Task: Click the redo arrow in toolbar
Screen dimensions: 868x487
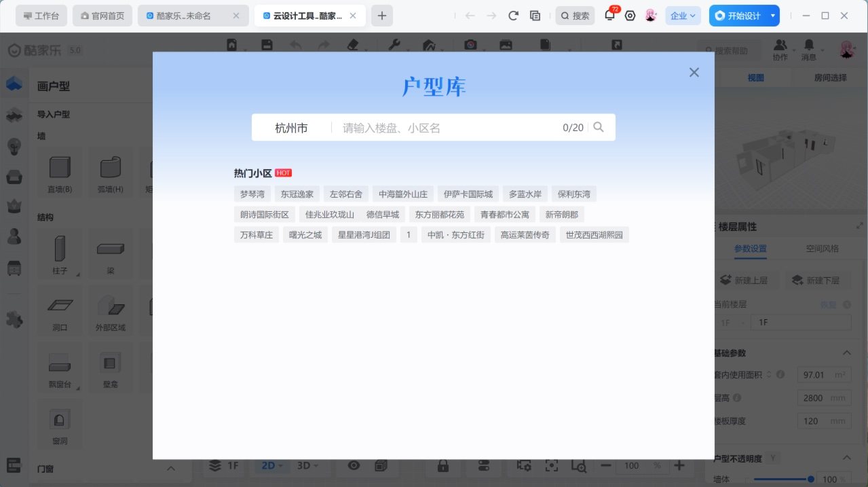Action: tap(324, 45)
